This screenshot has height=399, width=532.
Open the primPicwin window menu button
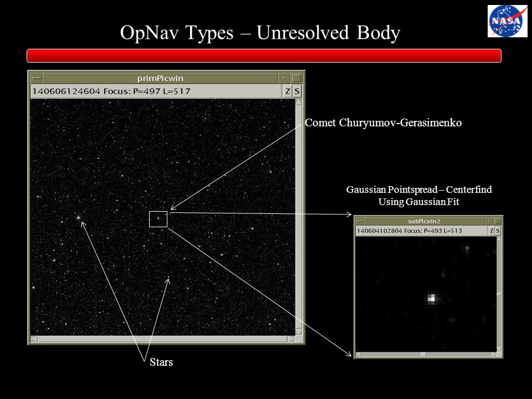coord(37,78)
